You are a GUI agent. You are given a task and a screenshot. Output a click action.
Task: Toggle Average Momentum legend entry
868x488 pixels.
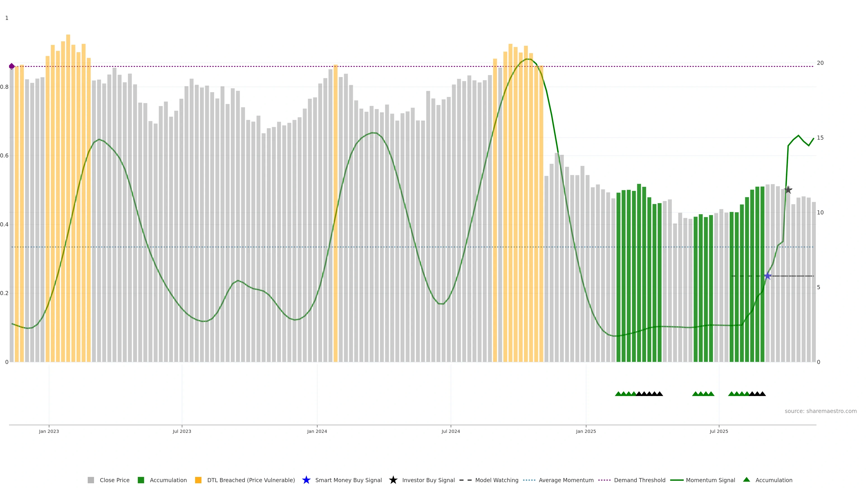tap(566, 480)
